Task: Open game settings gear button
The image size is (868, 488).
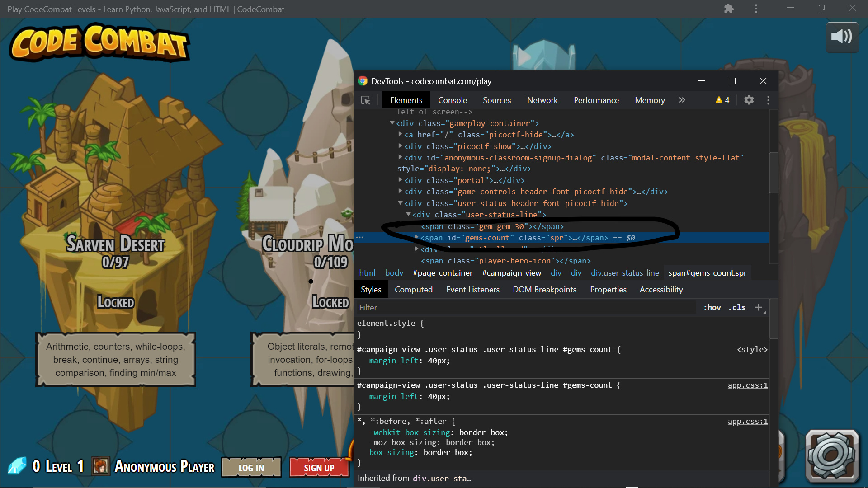Action: click(x=832, y=455)
